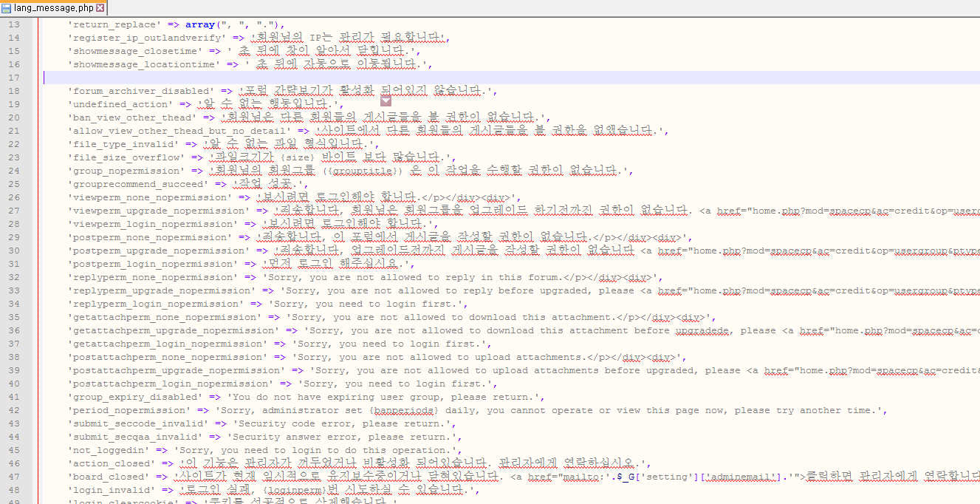Click the 'array' keyword on line 13
The height and width of the screenshot is (504, 980).
click(199, 24)
